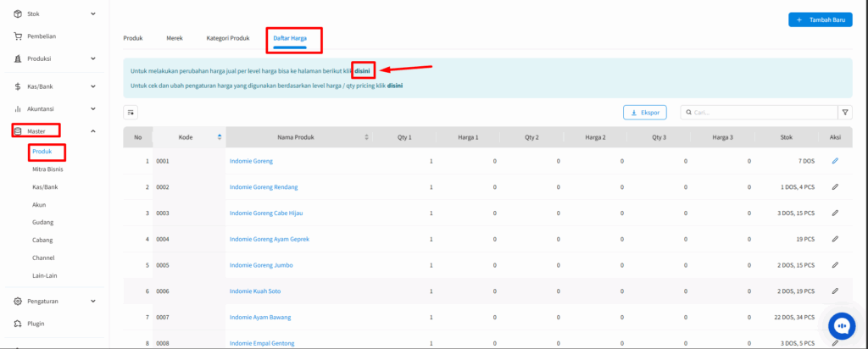
Task: Edit Indomie Goreng row pencil icon
Action: point(835,161)
